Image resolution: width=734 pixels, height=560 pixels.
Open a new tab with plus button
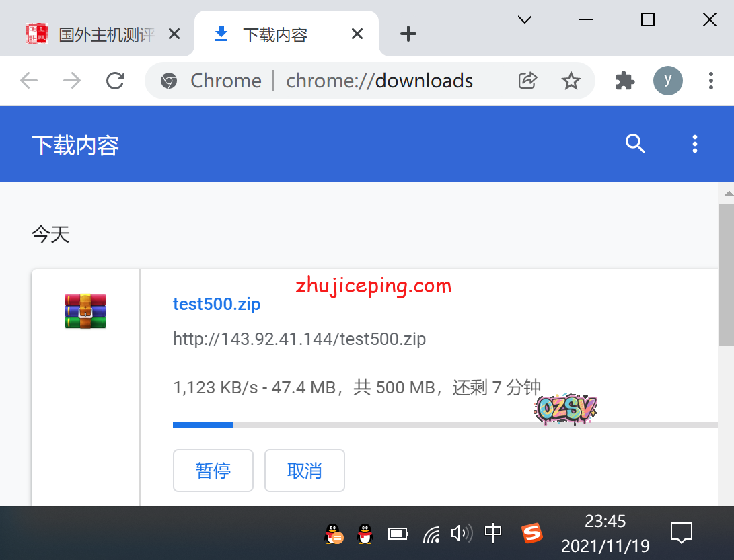tap(408, 34)
